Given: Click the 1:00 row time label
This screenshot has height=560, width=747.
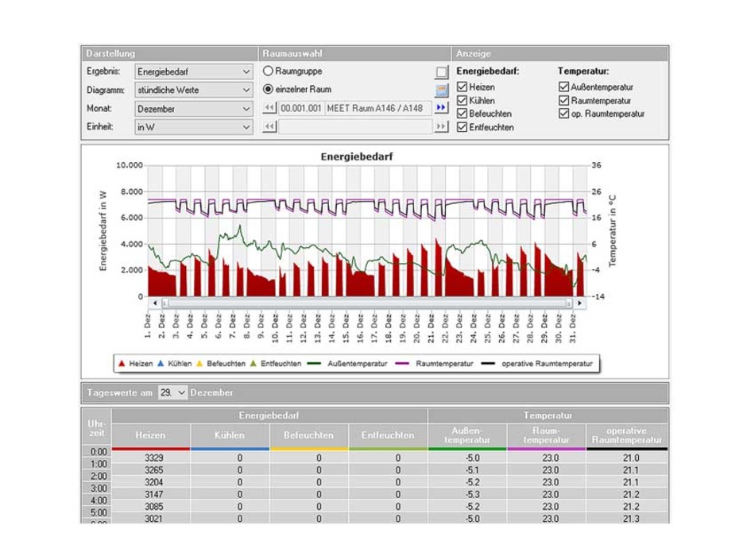Looking at the screenshot, I should click(x=95, y=464).
